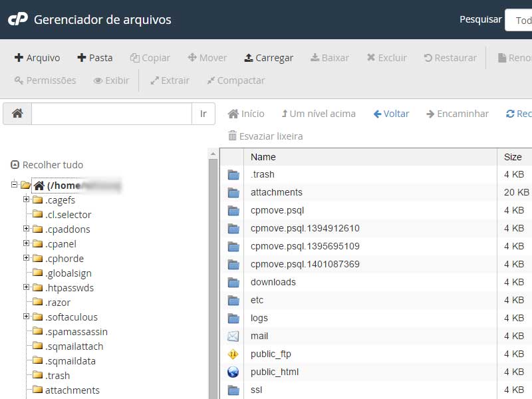Select the logs folder name
The width and height of the screenshot is (532, 399).
pos(259,318)
